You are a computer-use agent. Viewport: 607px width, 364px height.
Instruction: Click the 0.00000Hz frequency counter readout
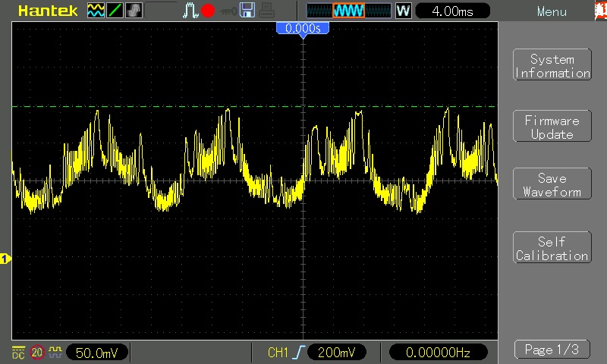pos(438,353)
